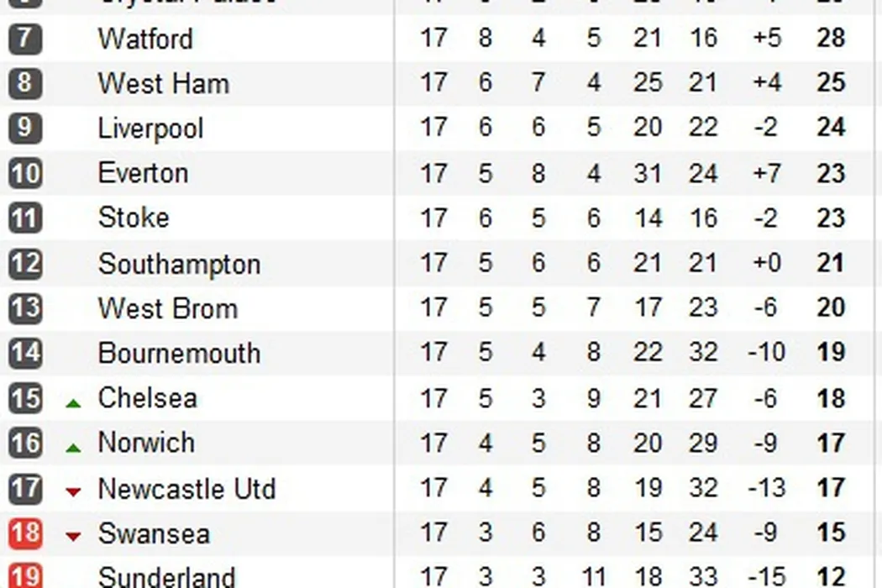Click the red position 18 badge
The height and width of the screenshot is (588, 882).
24,533
